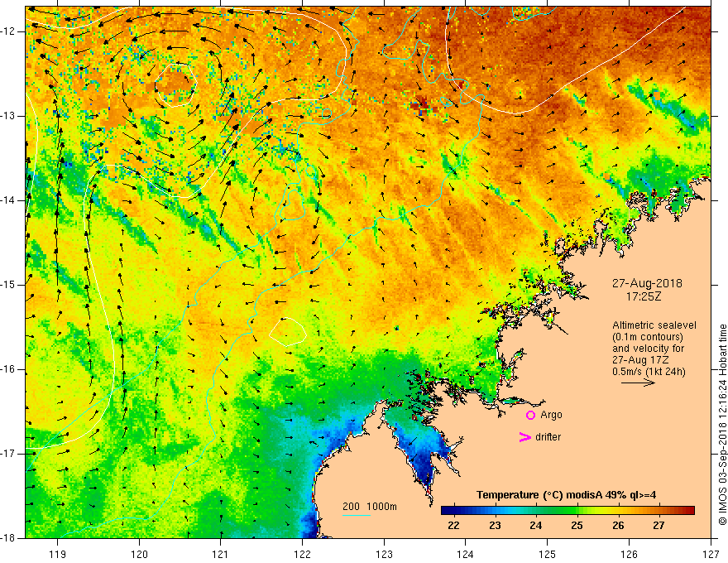Viewport: 728px width, 563px height.
Task: Click the time text 17:25Z
Action: point(643,296)
